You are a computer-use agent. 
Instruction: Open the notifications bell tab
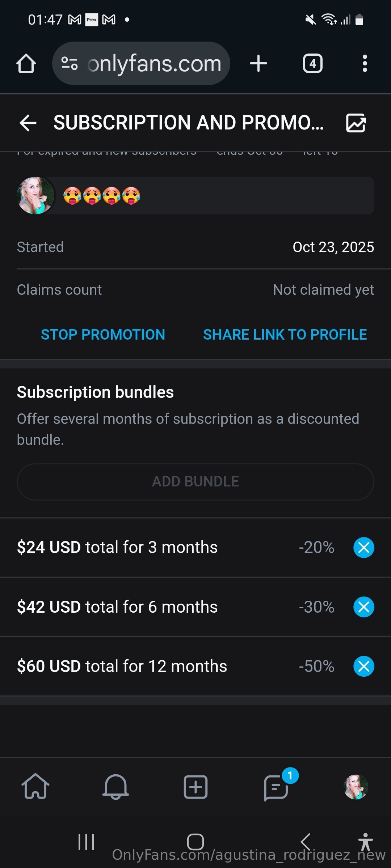click(116, 787)
